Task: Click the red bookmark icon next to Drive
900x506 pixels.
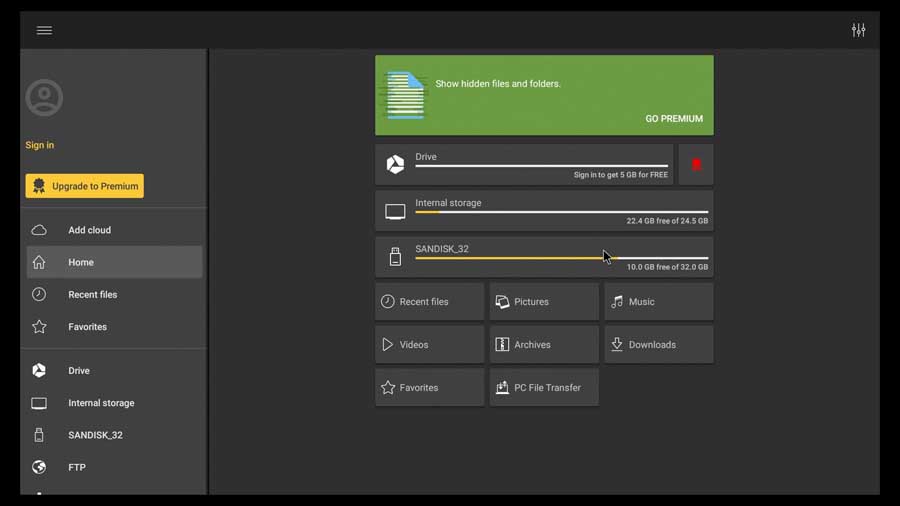Action: [x=696, y=165]
